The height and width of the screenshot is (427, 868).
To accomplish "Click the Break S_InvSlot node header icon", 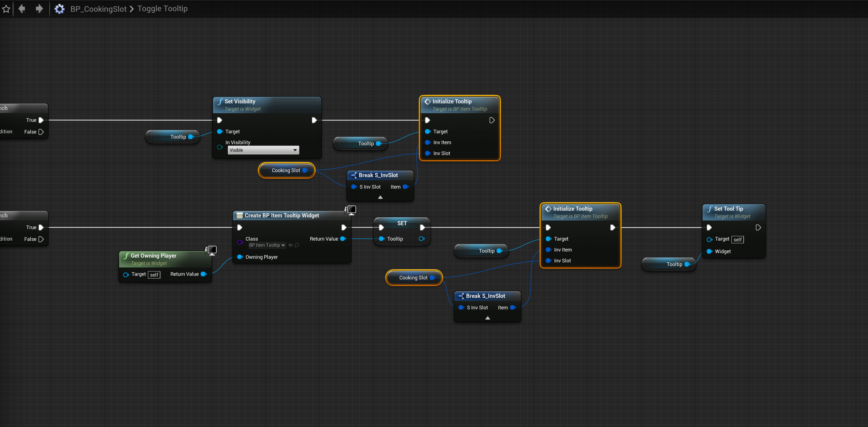I will (354, 175).
